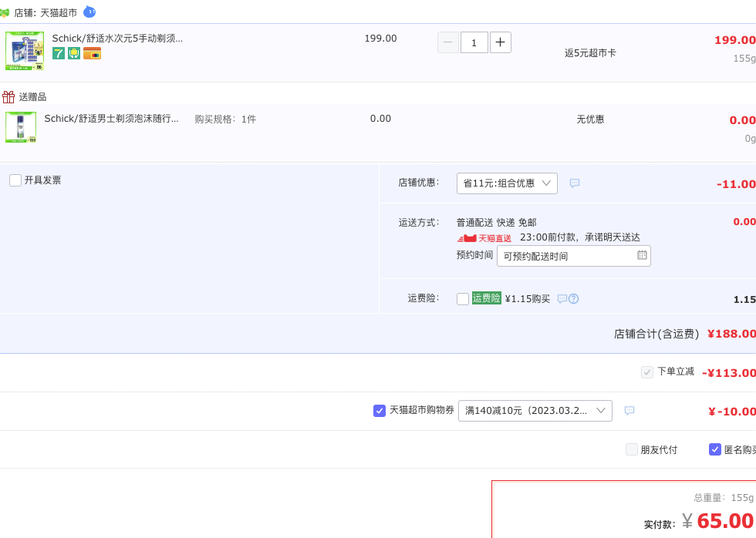
Task: Open the Schick 剃须泡沫 gift product link
Action: coord(111,119)
